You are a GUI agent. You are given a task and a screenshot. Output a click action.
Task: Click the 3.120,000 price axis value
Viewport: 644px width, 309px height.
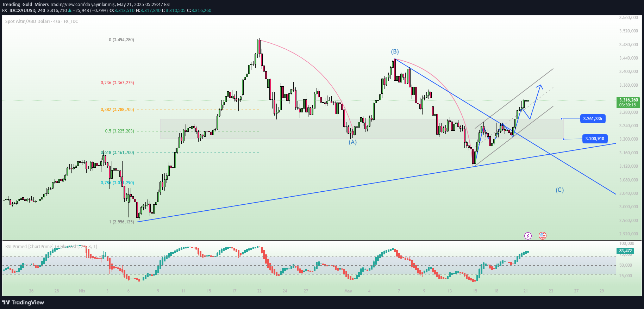pyautogui.click(x=629, y=166)
